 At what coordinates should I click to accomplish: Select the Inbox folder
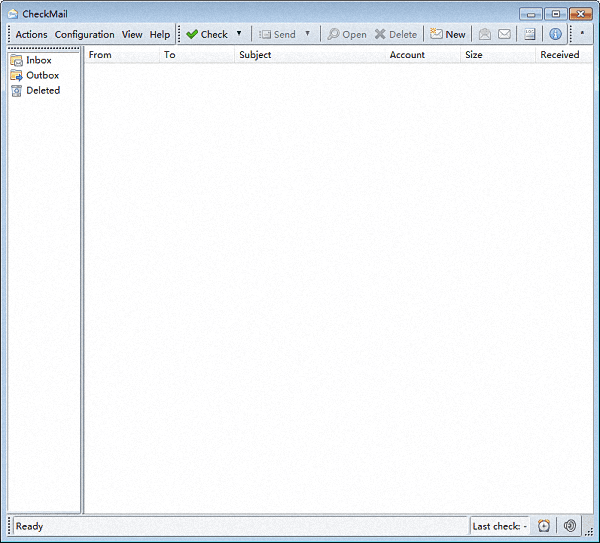(38, 60)
